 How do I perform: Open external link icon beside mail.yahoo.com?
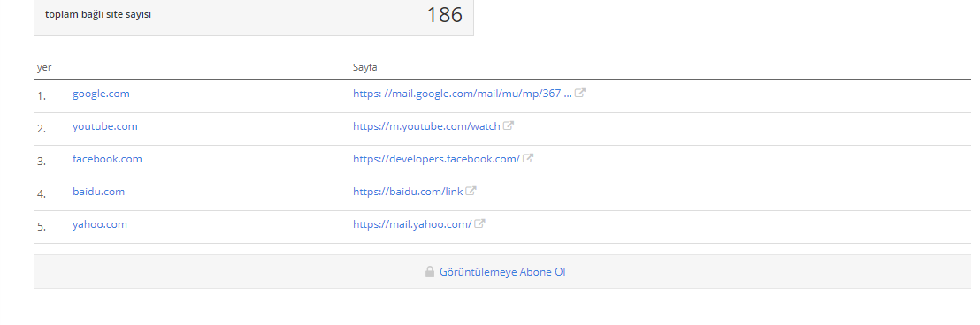479,224
